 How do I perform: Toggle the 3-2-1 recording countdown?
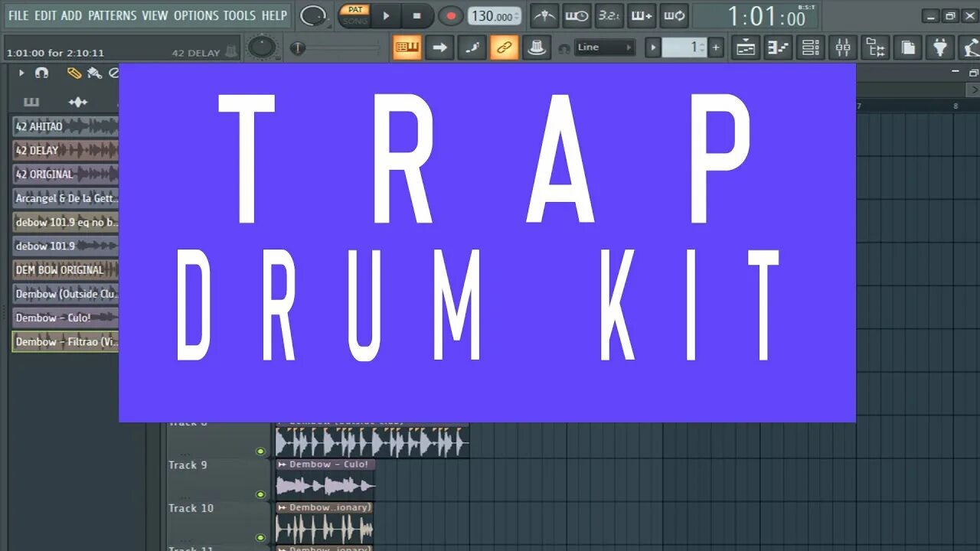[x=609, y=15]
